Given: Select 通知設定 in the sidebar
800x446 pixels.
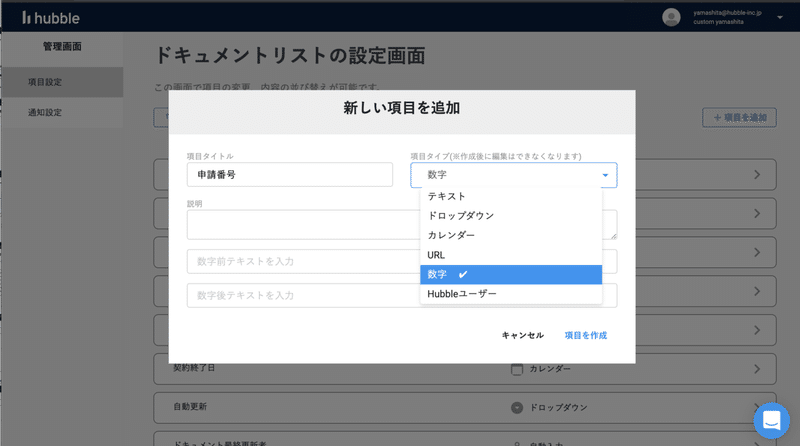Looking at the screenshot, I should 62,112.
